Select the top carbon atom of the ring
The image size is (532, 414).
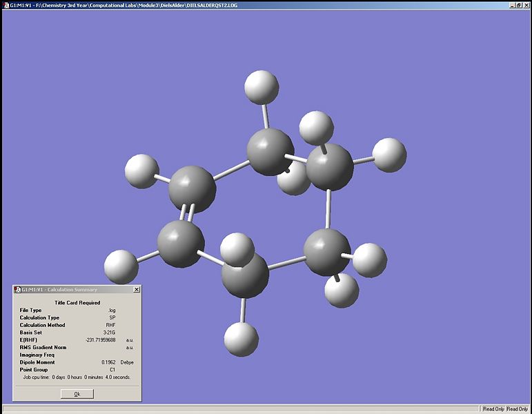tap(270, 152)
